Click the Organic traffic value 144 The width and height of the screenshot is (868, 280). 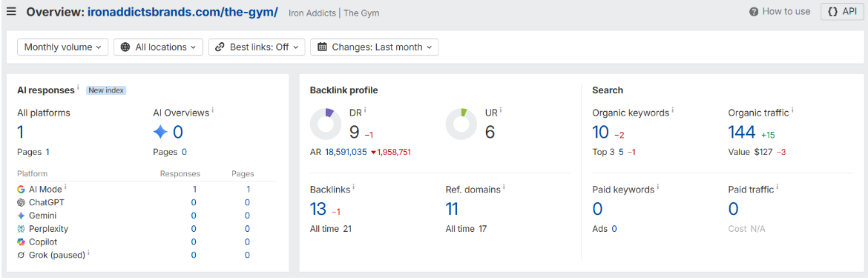[x=742, y=132]
